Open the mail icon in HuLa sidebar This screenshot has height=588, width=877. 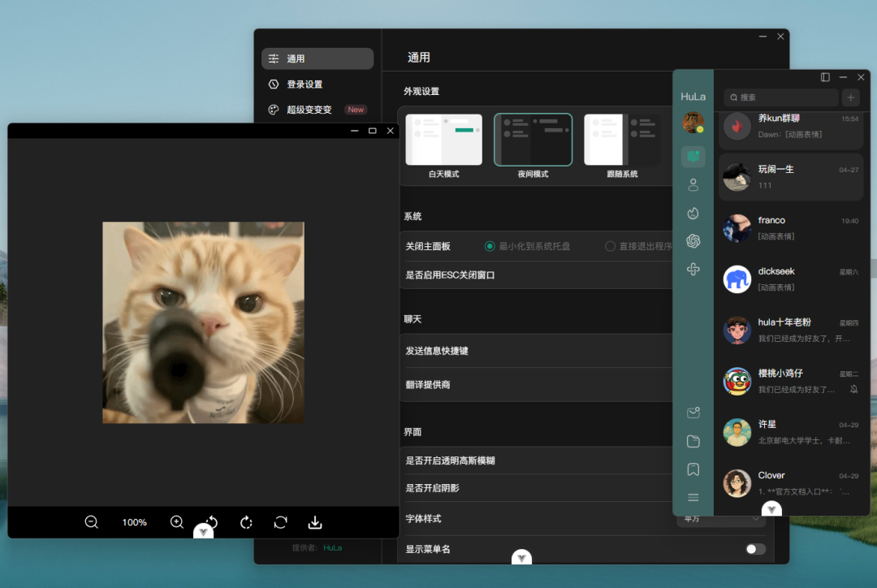click(693, 413)
